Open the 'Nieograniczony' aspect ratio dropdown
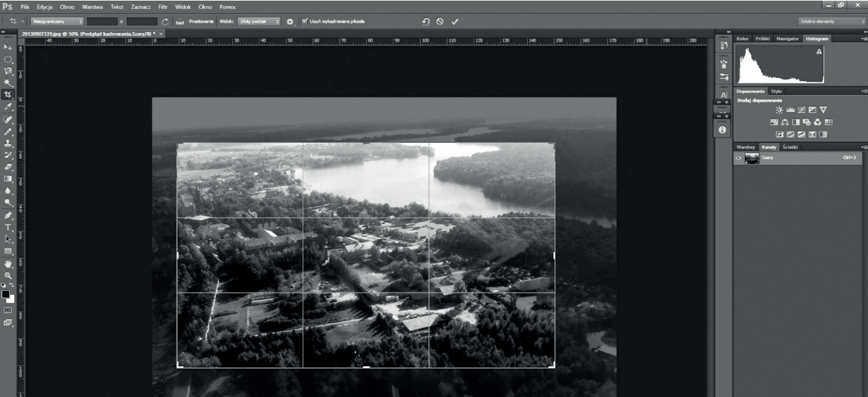 pyautogui.click(x=57, y=22)
